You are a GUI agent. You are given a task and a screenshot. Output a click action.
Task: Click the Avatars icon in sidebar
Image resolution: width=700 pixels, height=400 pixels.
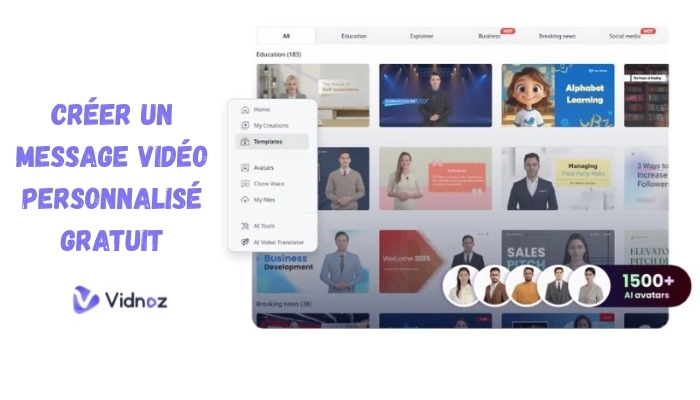coord(245,167)
